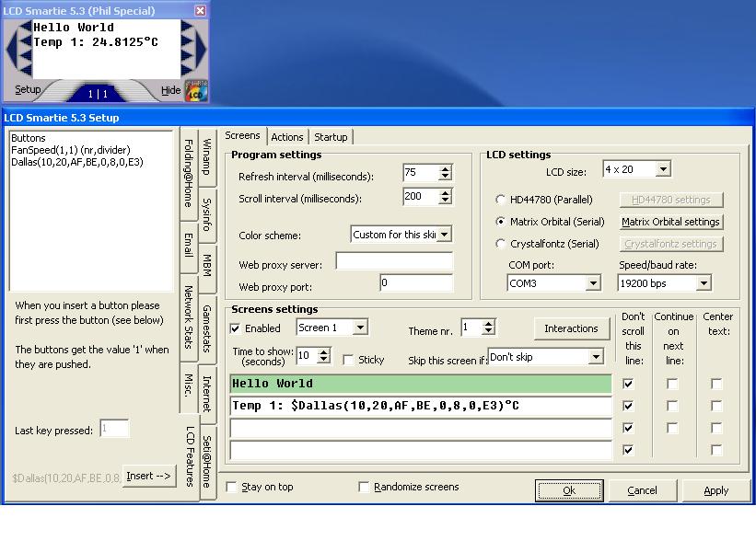
Task: Lower the Theme nr. value with the down arrow
Action: tap(489, 331)
